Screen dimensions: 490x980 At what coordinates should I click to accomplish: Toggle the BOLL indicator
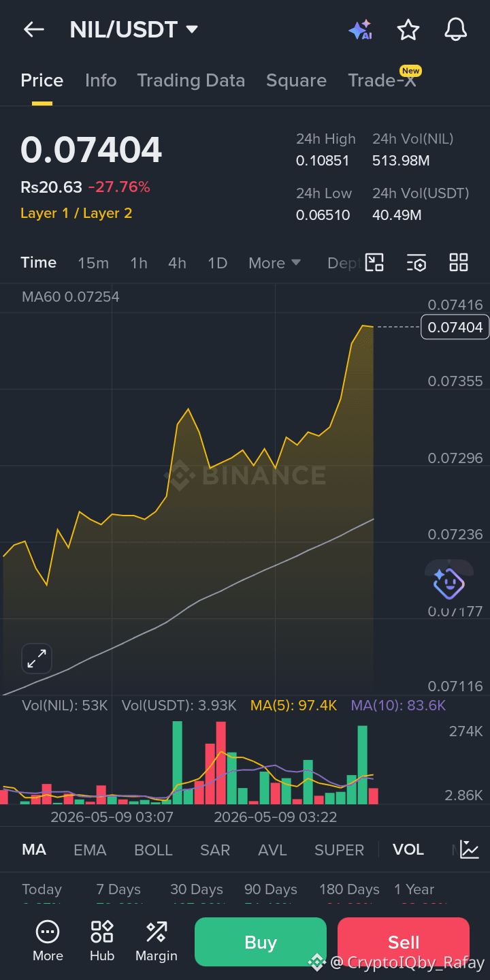coord(153,850)
